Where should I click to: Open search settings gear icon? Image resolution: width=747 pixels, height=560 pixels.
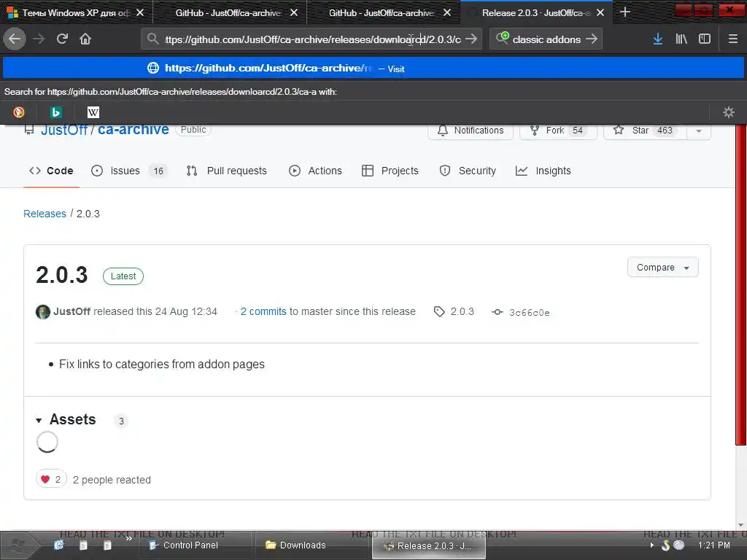(729, 112)
